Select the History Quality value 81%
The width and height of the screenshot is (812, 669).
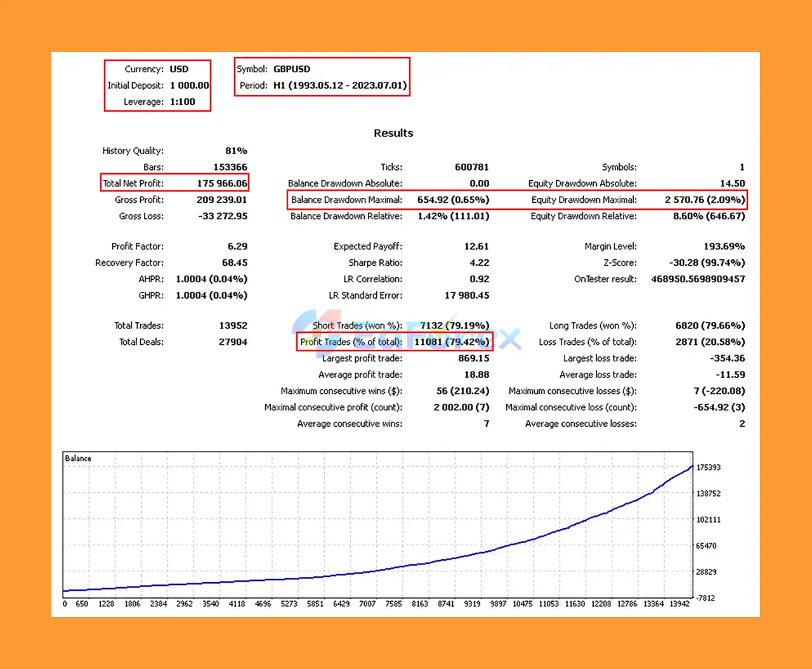click(x=236, y=151)
